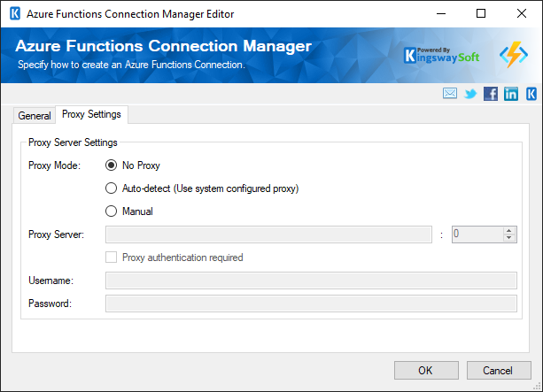The image size is (543, 392).
Task: Close the Connection Manager Editor window
Action: point(522,14)
